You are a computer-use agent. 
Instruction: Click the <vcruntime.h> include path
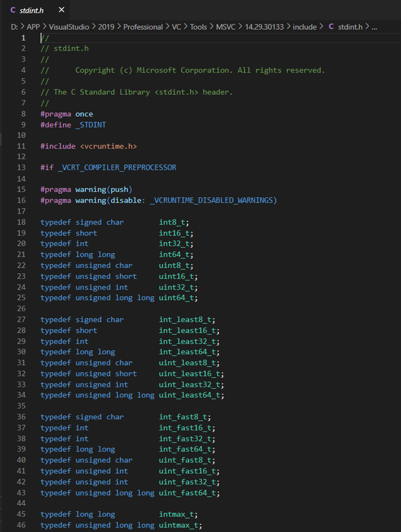pyautogui.click(x=108, y=146)
